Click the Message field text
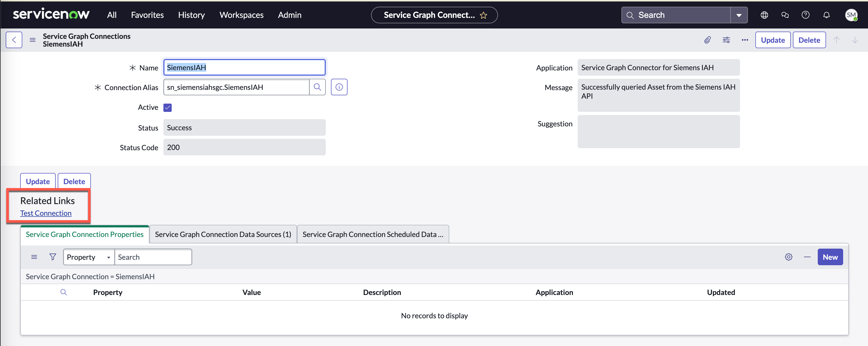This screenshot has height=346, width=868. pyautogui.click(x=659, y=95)
